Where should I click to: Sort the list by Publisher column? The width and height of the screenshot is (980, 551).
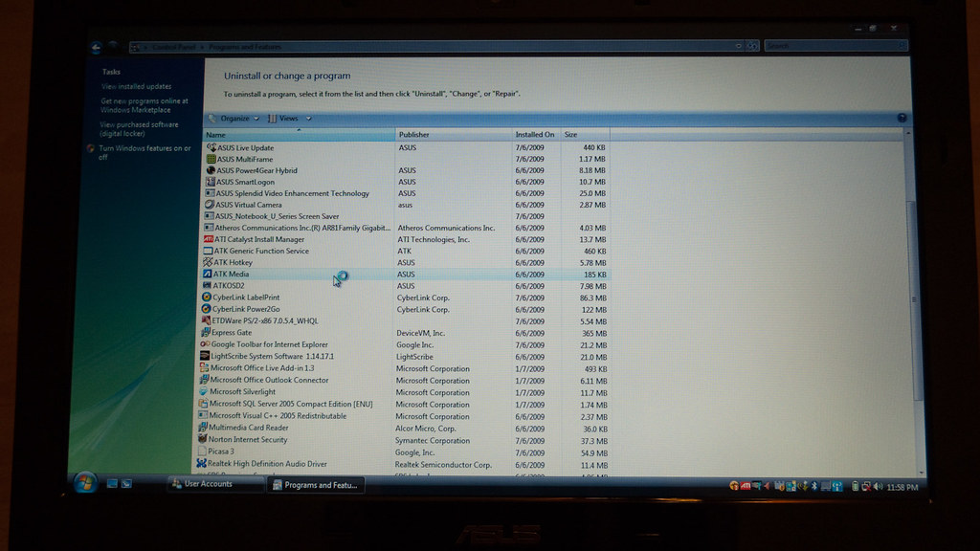[x=454, y=135]
